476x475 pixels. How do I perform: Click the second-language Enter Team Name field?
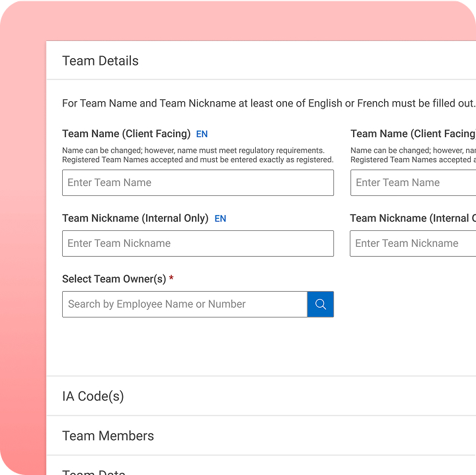(413, 183)
